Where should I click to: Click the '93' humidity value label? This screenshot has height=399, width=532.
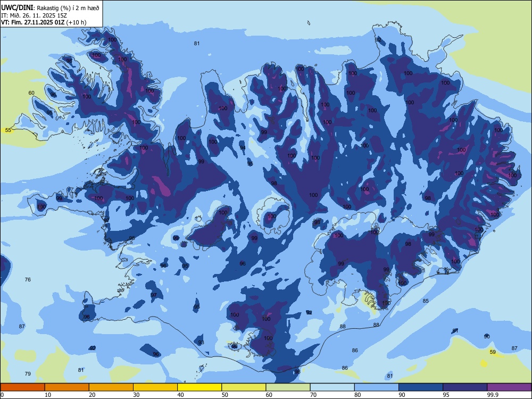(201, 342)
